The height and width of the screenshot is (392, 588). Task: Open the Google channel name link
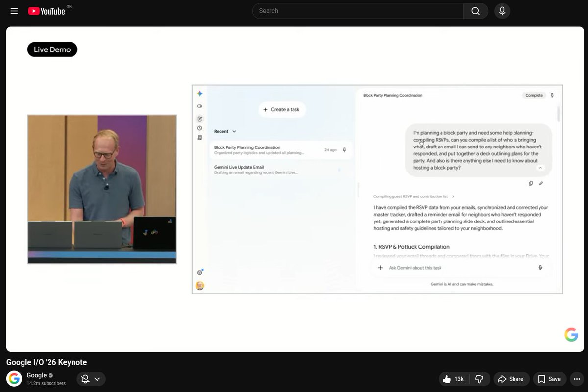point(37,375)
